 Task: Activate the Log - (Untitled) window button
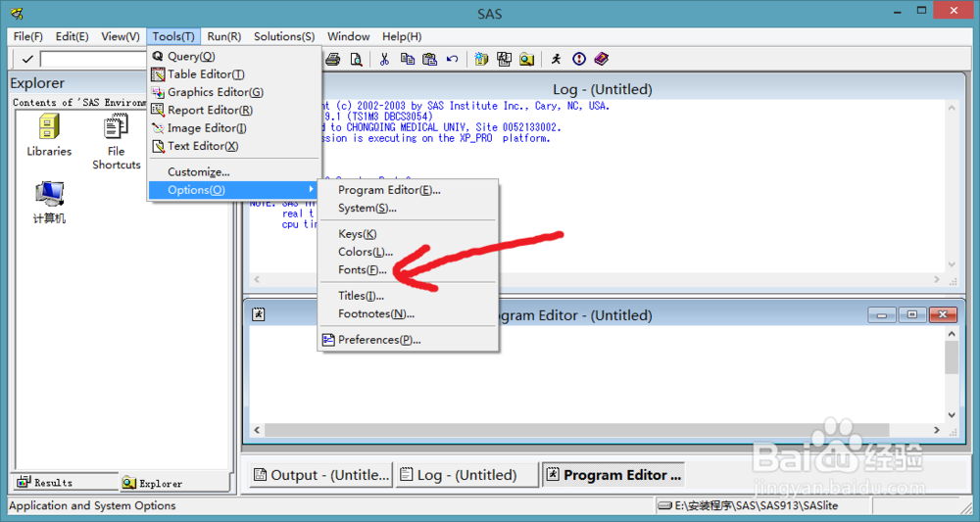466,475
